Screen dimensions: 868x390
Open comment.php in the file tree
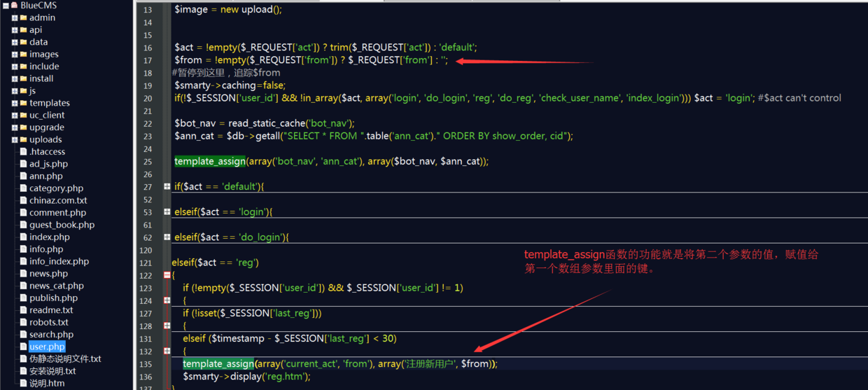[57, 213]
